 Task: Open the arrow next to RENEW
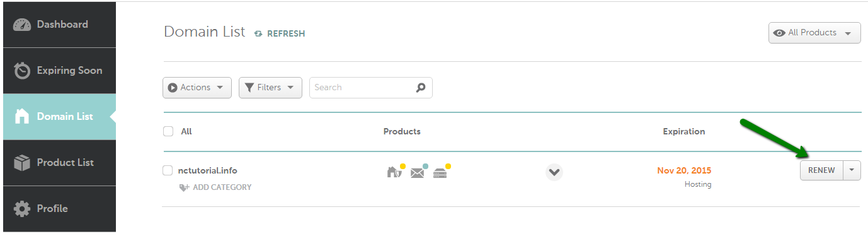coord(852,170)
